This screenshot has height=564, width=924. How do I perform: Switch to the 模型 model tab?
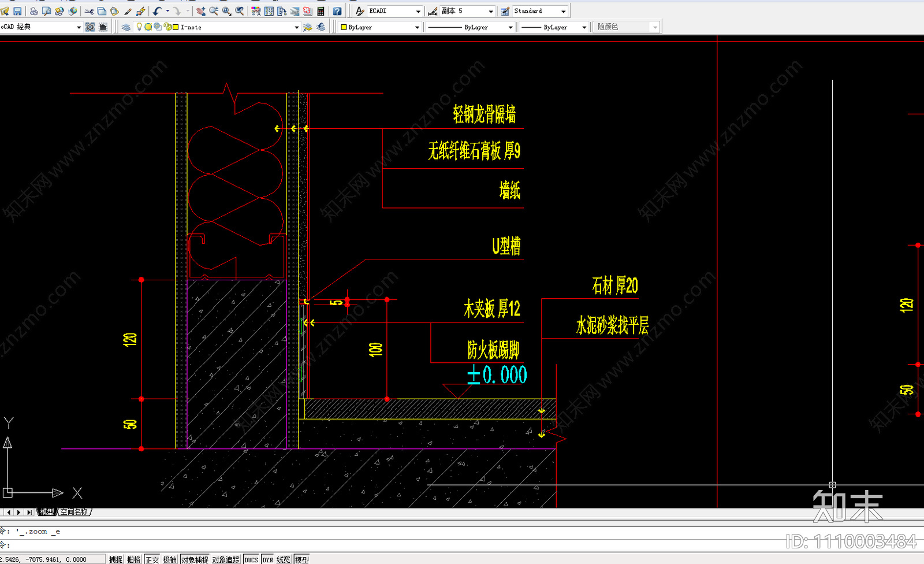click(47, 512)
